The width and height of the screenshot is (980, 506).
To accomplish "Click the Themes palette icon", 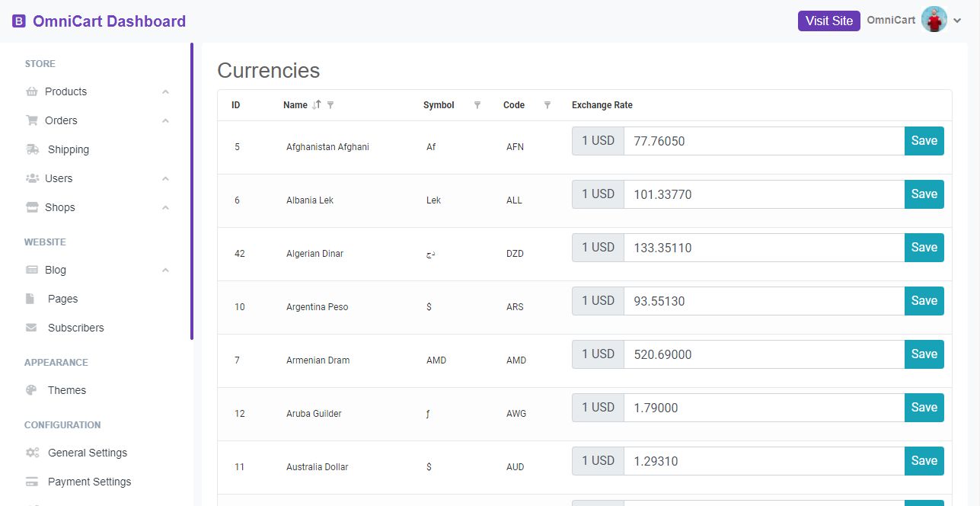I will coord(32,390).
